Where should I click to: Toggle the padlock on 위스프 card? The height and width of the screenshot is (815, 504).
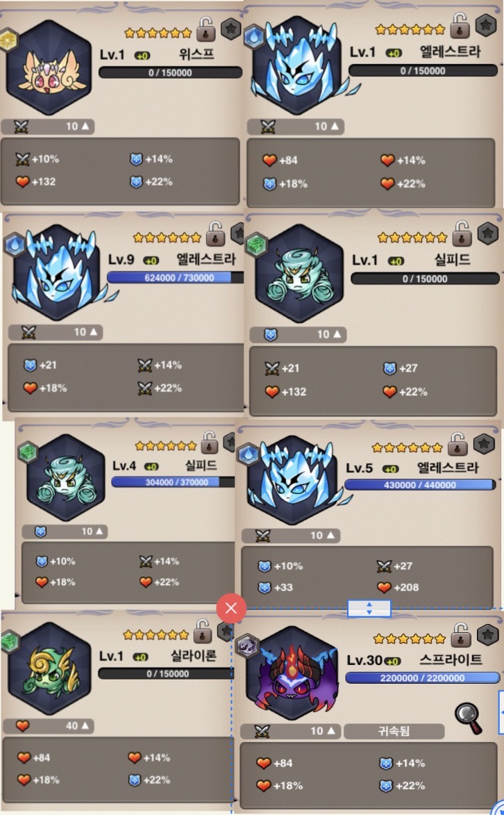pos(205,29)
